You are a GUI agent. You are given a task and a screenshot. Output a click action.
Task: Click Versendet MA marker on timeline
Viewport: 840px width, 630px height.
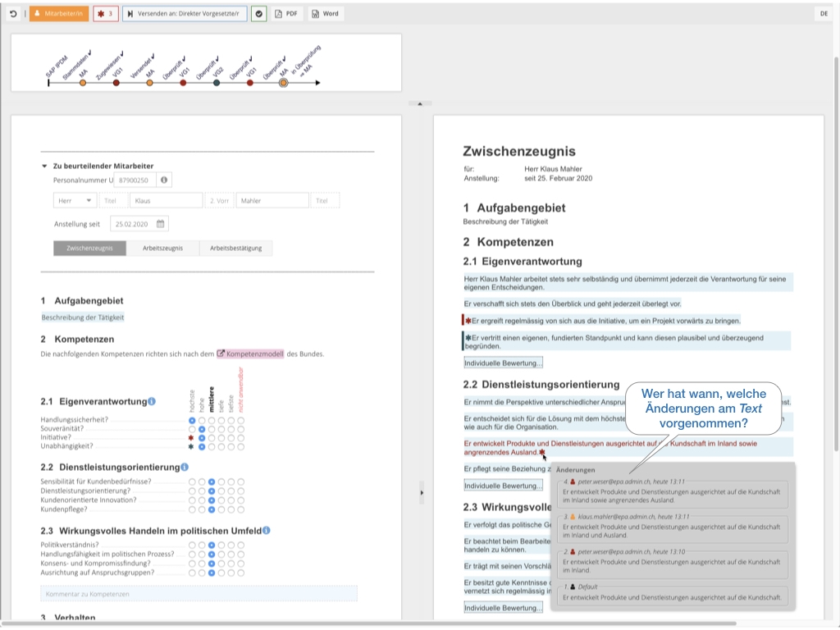149,83
